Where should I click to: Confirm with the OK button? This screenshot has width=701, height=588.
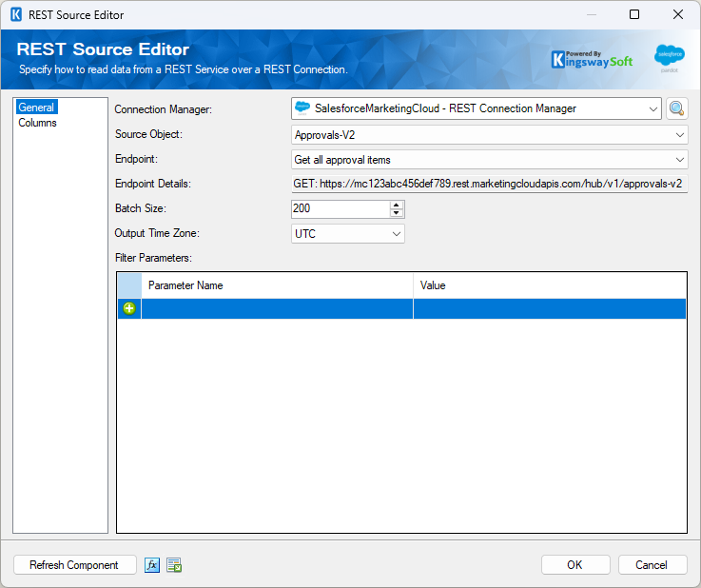[575, 565]
